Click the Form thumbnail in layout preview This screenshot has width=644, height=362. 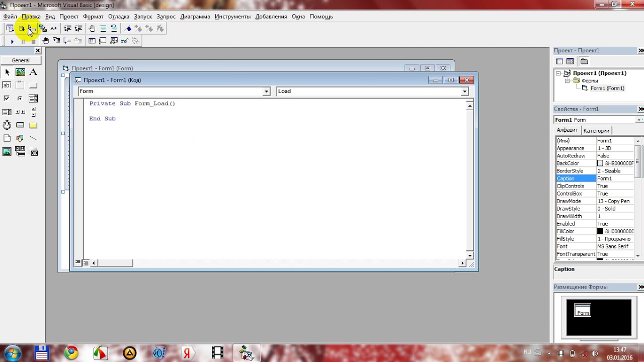click(x=583, y=311)
